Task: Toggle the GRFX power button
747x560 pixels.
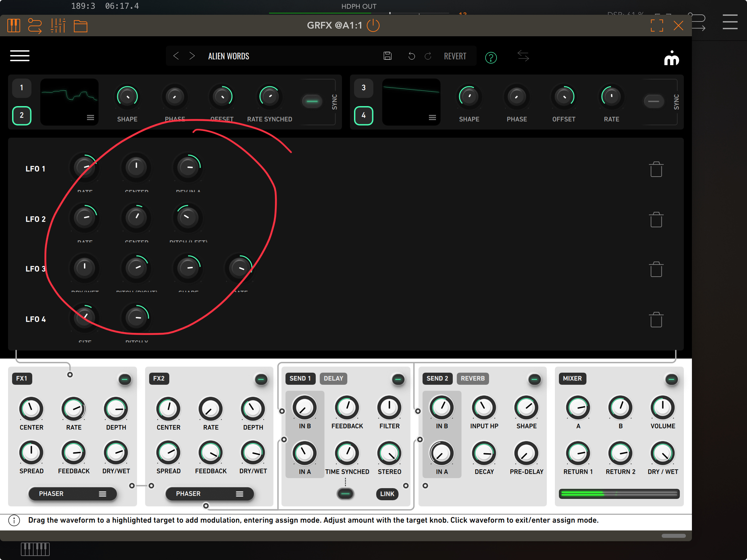Action: point(373,26)
